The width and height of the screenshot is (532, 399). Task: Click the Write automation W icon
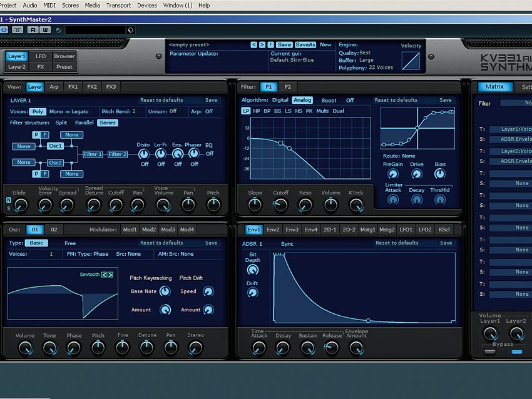point(45,29)
